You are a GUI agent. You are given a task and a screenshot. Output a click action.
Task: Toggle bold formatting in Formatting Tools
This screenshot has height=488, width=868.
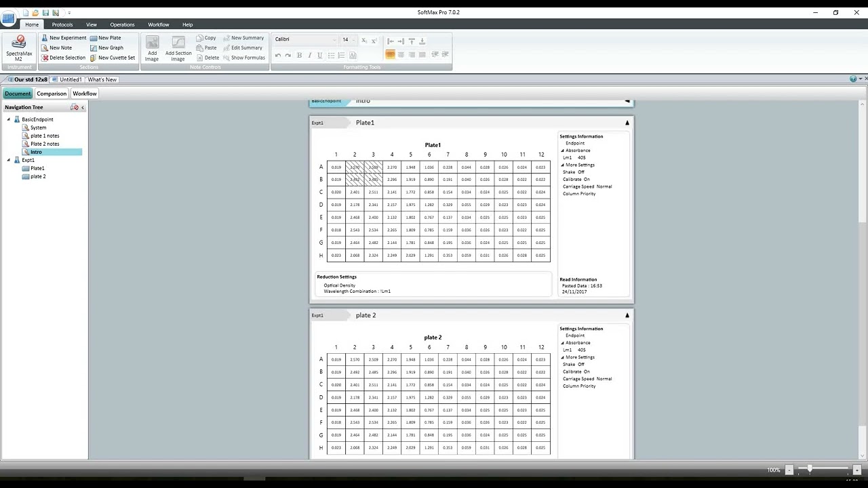click(x=299, y=55)
